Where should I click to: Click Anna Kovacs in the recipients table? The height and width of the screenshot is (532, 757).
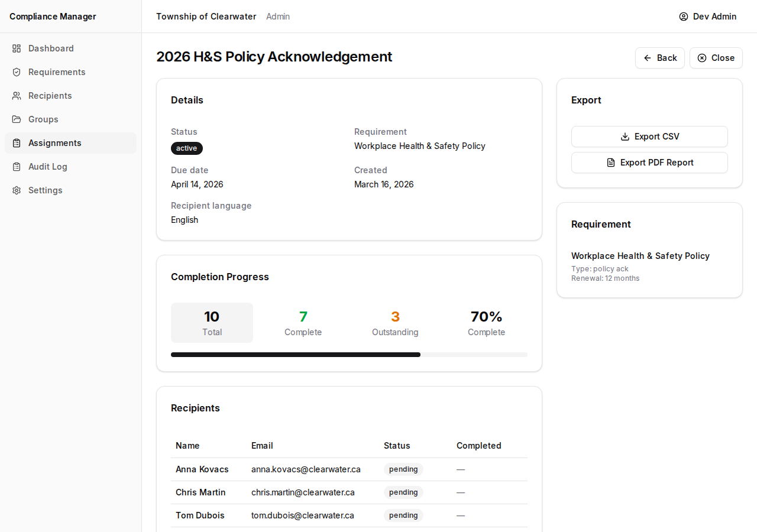coord(202,469)
